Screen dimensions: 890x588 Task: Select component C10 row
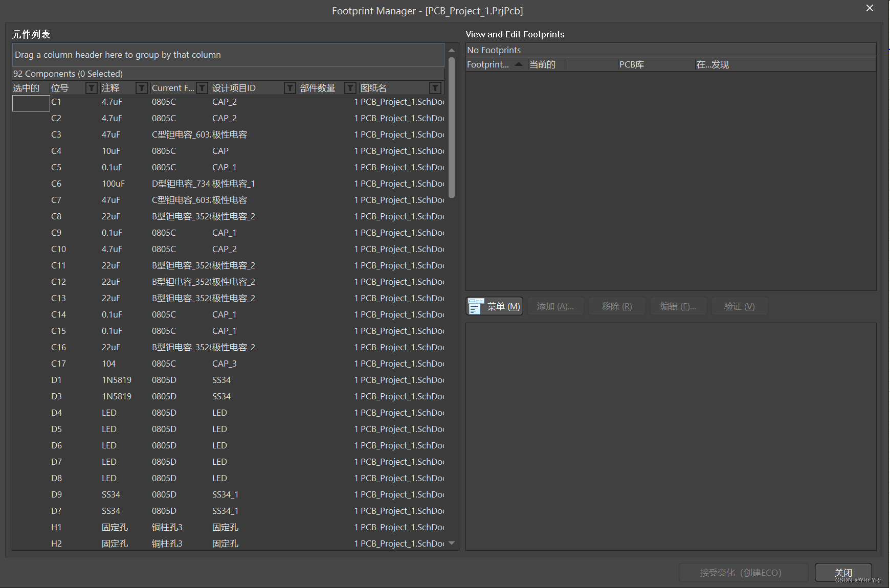(x=228, y=249)
